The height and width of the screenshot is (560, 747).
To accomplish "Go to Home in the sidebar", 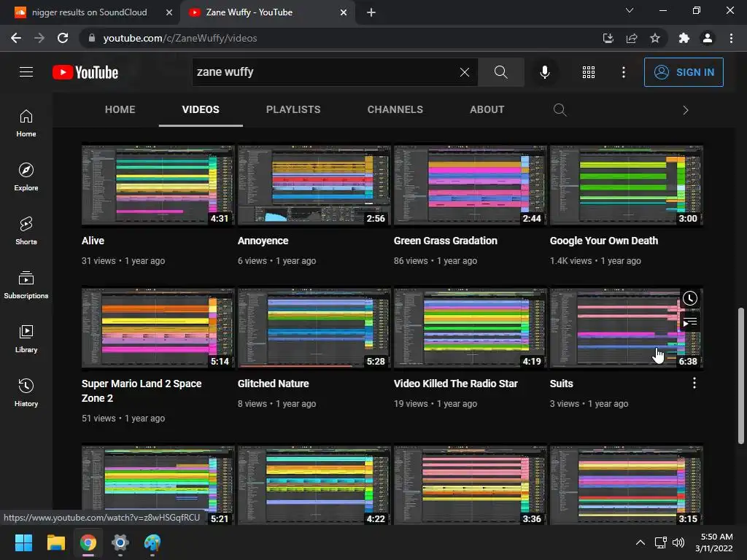I will tap(26, 122).
